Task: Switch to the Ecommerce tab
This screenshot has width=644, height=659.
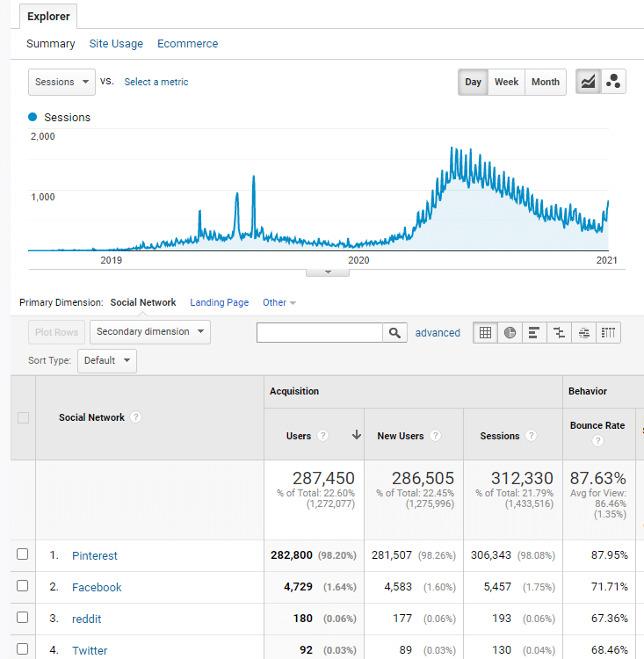Action: pyautogui.click(x=187, y=44)
